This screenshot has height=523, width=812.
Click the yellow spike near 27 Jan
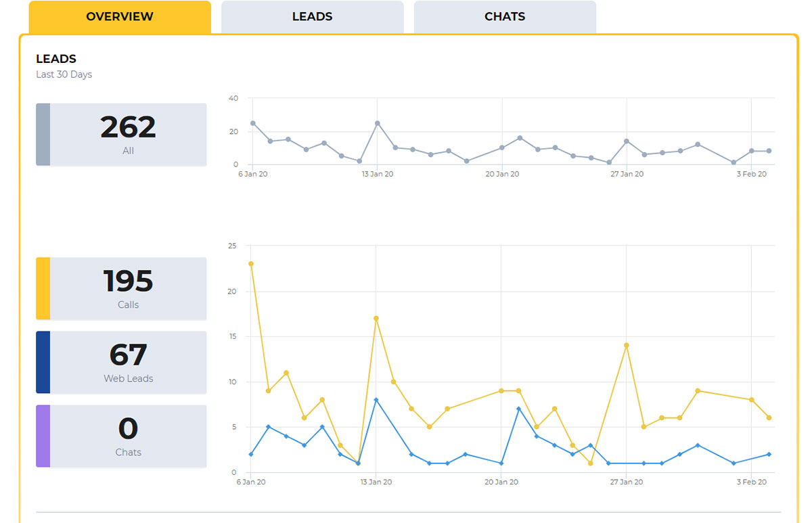point(627,344)
